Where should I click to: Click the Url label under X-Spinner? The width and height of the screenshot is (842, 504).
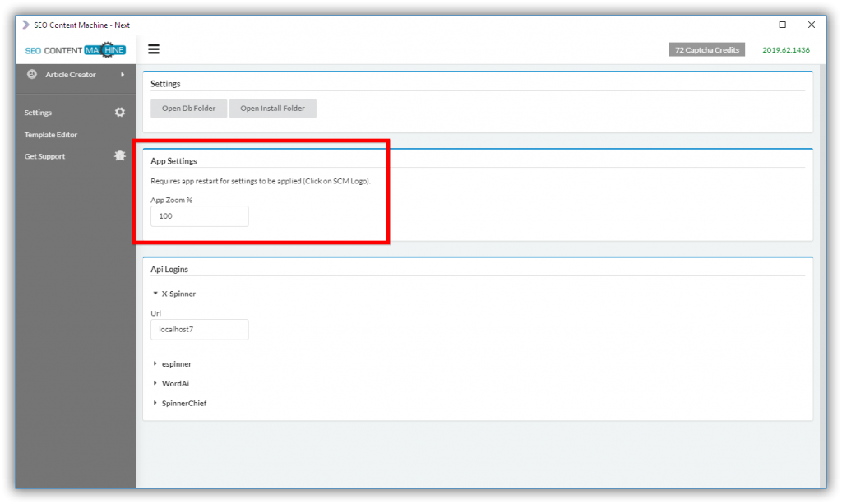tap(155, 313)
